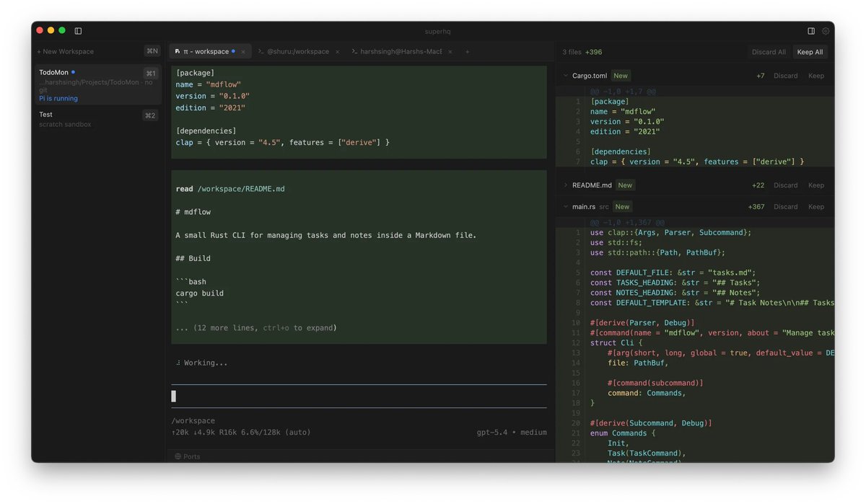Viewport: 866px width, 504px height.
Task: Click the Cargo.toml file name
Action: [x=590, y=76]
